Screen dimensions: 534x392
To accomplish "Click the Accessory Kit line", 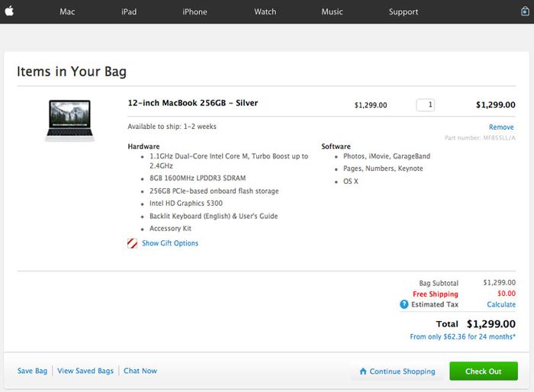I will pyautogui.click(x=170, y=229).
